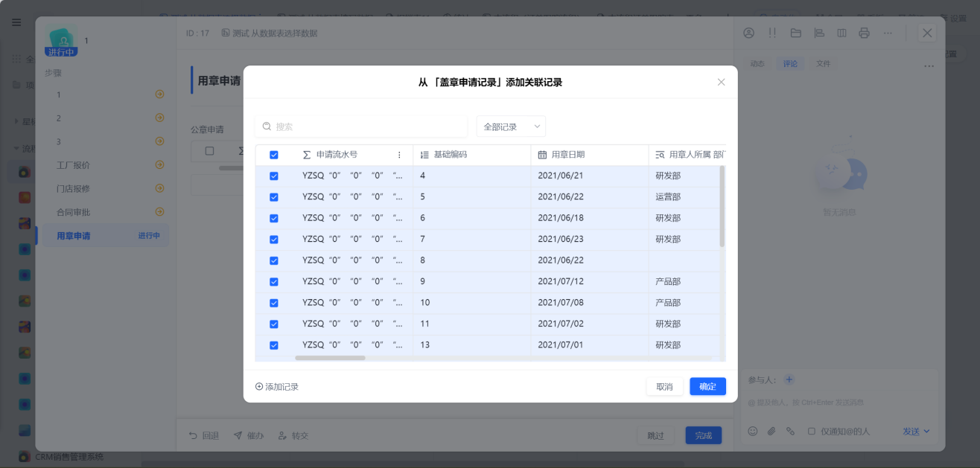Uncheck the row with 基础编码 7
The image size is (980, 468).
click(274, 240)
